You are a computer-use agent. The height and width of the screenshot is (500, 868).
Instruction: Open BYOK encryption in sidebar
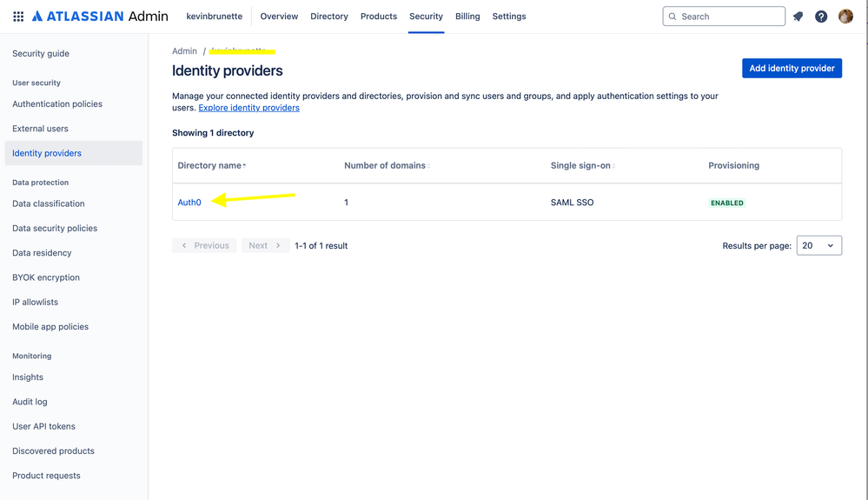[x=46, y=277]
